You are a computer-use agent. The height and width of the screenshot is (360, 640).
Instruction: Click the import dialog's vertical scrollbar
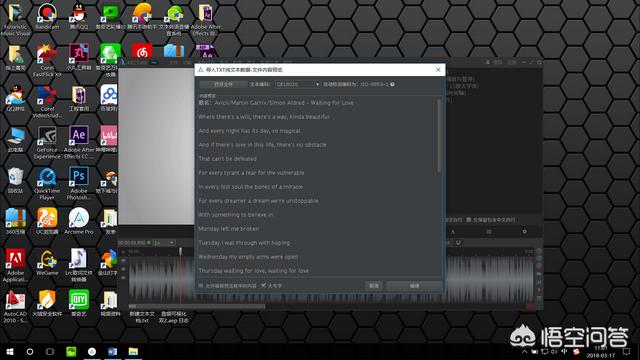[439, 136]
